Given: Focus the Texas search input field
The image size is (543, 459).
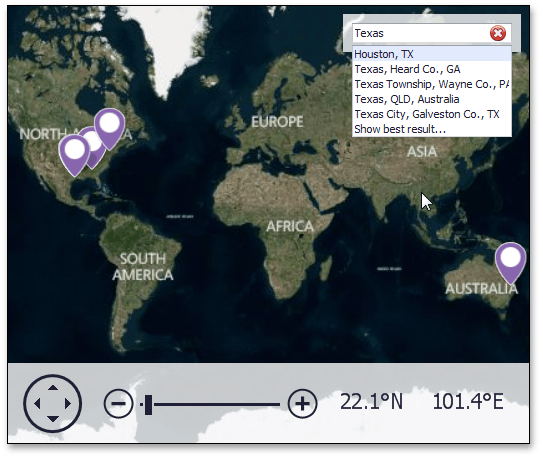Looking at the screenshot, I should (x=421, y=34).
